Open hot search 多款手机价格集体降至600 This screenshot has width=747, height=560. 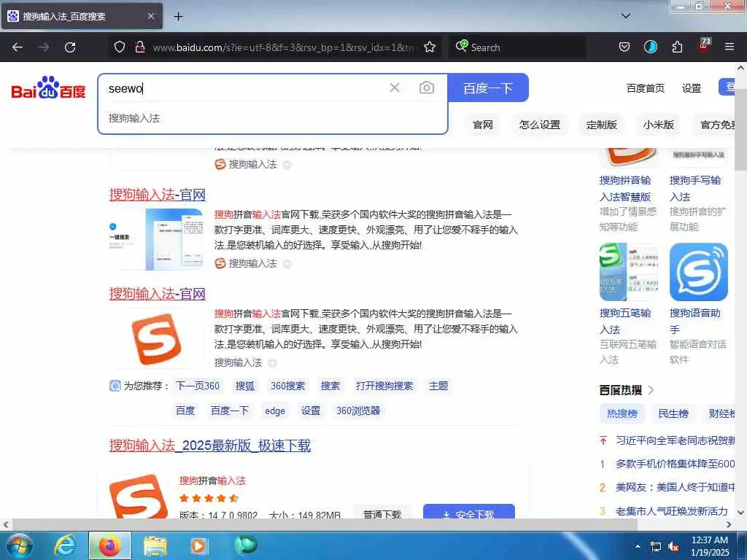[x=675, y=463]
